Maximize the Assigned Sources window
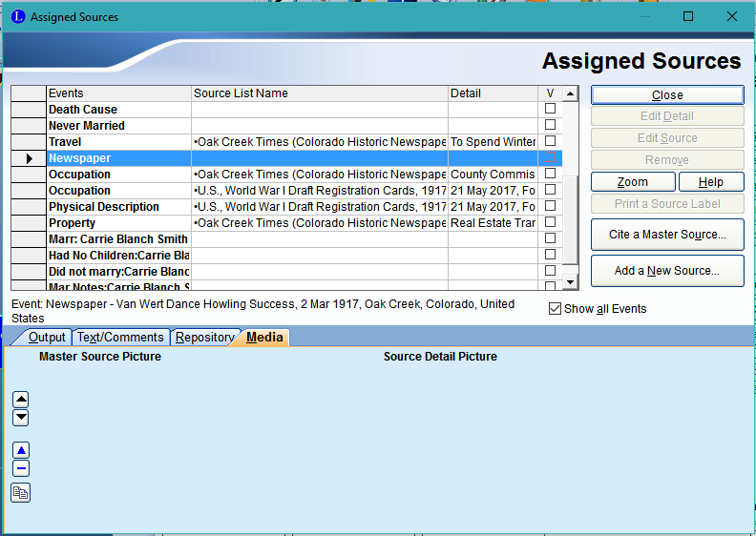 coord(688,16)
